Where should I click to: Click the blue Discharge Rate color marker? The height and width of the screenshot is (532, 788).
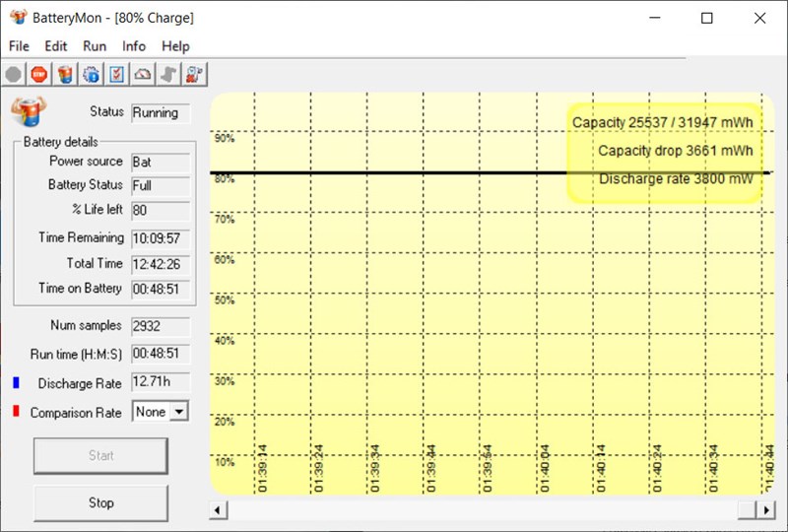(x=16, y=382)
